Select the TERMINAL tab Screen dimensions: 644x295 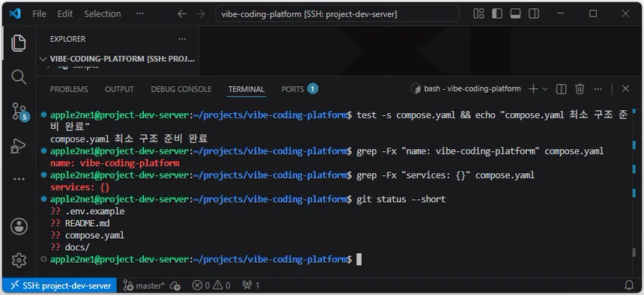pyautogui.click(x=246, y=89)
